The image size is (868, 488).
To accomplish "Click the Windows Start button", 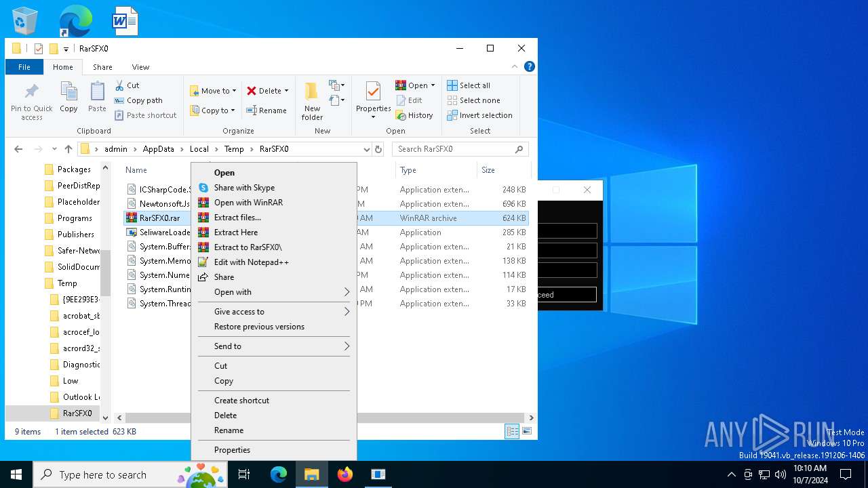I will tap(16, 474).
